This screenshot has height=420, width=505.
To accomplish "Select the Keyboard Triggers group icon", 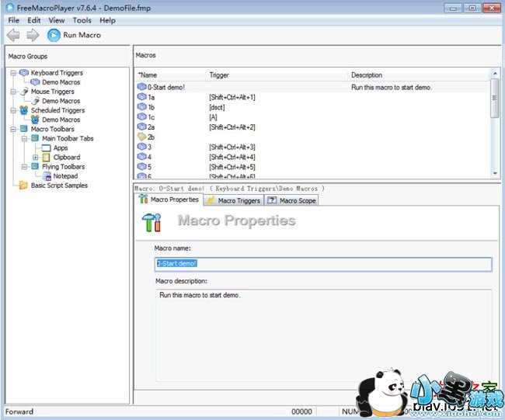I will [23, 73].
